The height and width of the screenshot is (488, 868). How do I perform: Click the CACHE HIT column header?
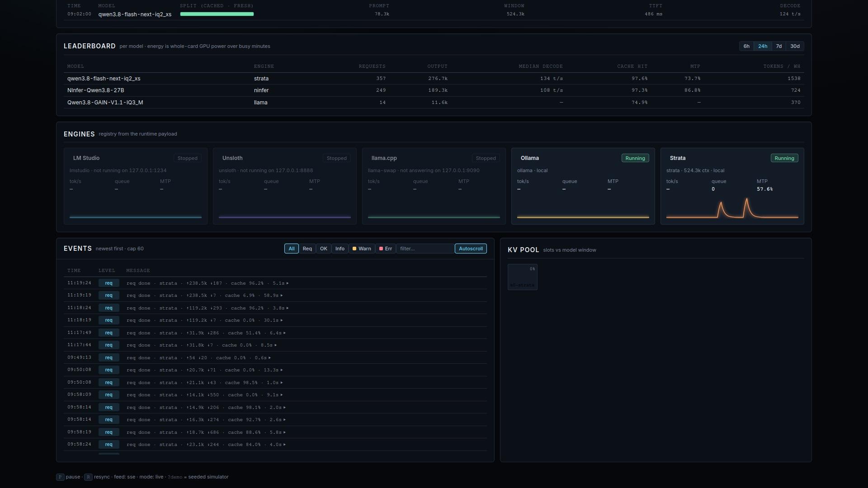point(632,66)
